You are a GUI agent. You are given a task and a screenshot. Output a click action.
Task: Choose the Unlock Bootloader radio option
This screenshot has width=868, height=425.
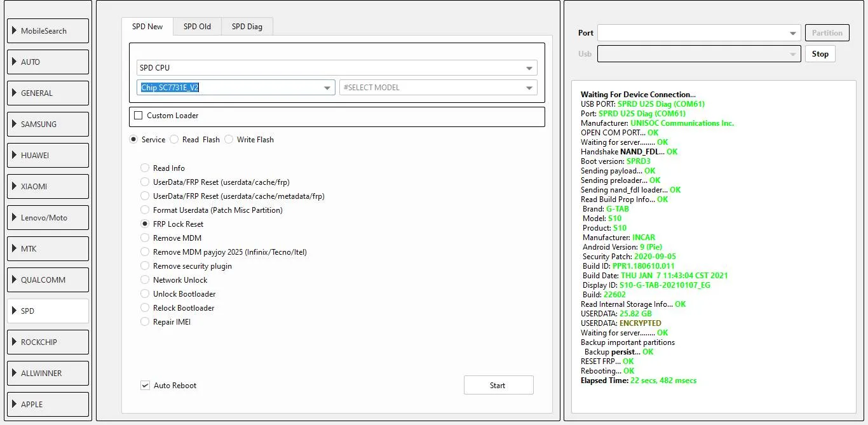pos(145,294)
